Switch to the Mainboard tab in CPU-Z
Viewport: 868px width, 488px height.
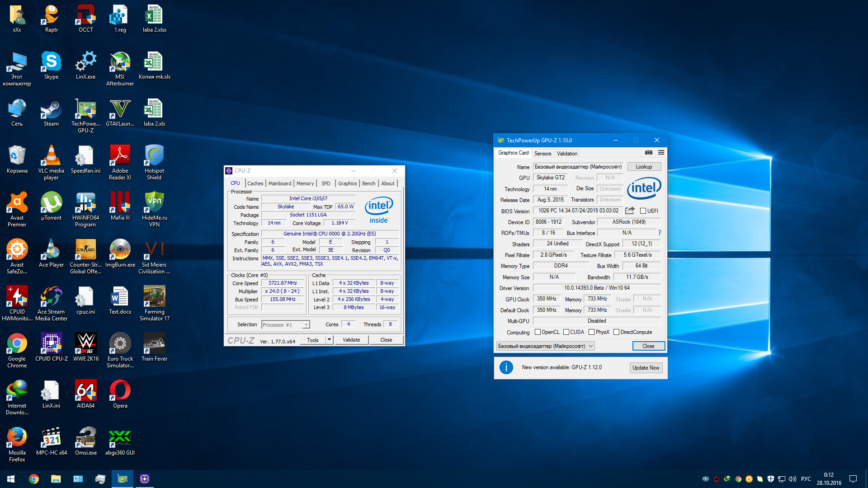279,183
